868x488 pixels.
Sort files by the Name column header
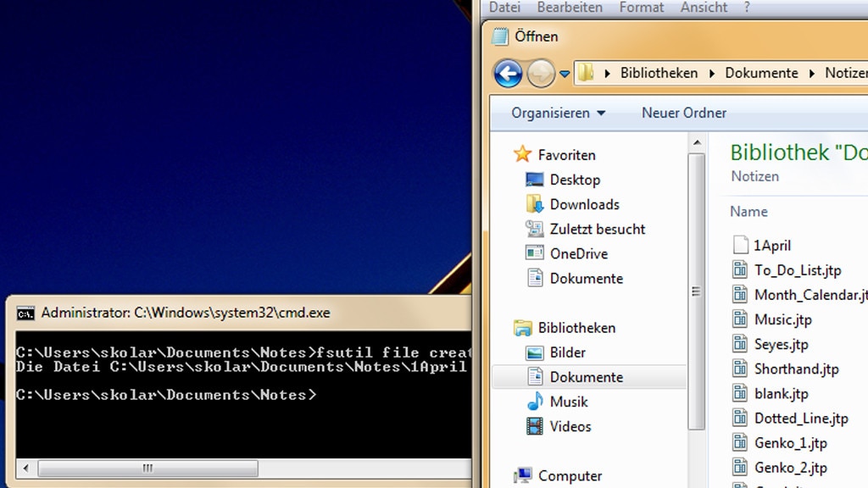[x=748, y=211]
